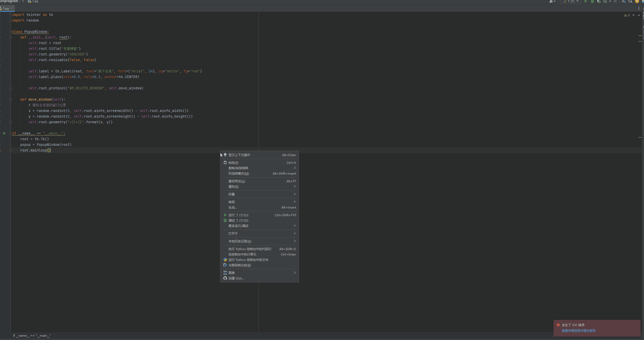Start debugging with the green bug toolbar icon
Screen dimensions: 644x340
point(592,1)
